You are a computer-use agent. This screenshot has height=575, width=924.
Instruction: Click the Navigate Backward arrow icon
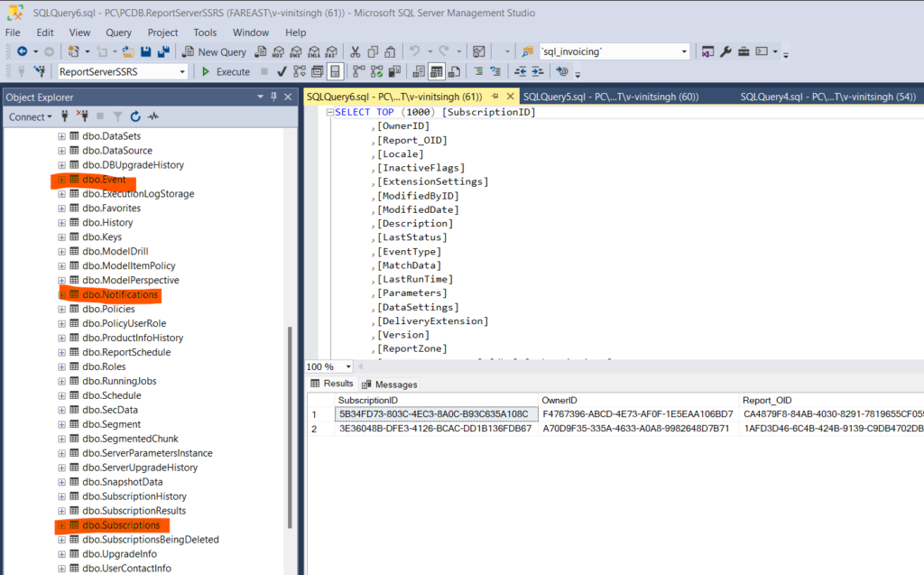click(x=23, y=51)
